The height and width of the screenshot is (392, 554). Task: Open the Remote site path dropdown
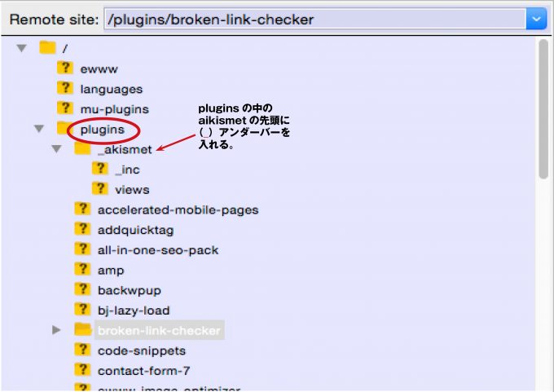pyautogui.click(x=536, y=18)
